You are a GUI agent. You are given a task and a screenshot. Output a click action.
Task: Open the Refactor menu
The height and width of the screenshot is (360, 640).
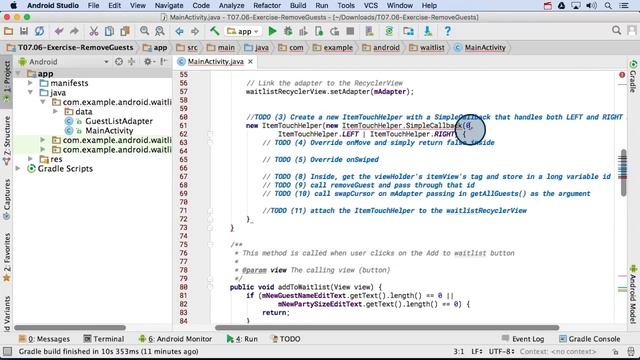point(267,6)
